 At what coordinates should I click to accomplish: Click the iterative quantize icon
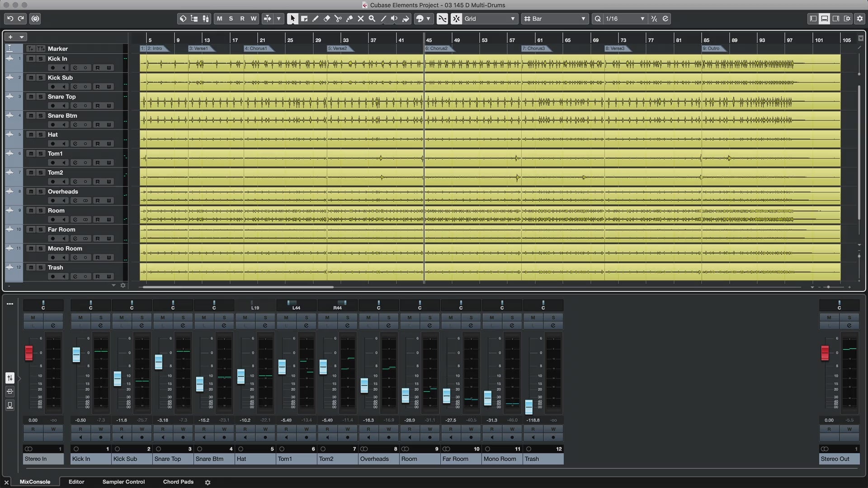(x=654, y=19)
